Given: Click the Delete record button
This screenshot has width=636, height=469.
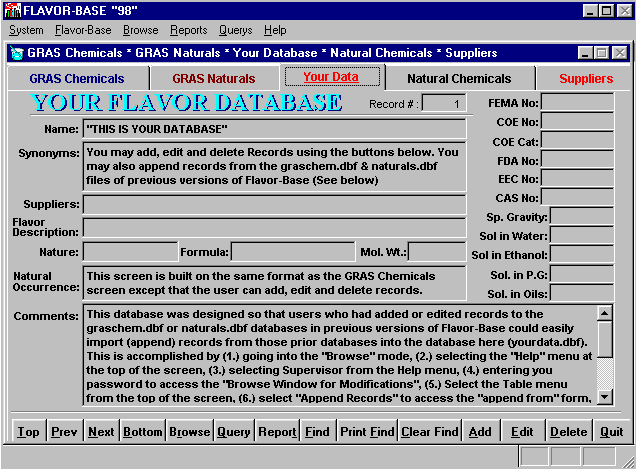Looking at the screenshot, I should (x=569, y=432).
